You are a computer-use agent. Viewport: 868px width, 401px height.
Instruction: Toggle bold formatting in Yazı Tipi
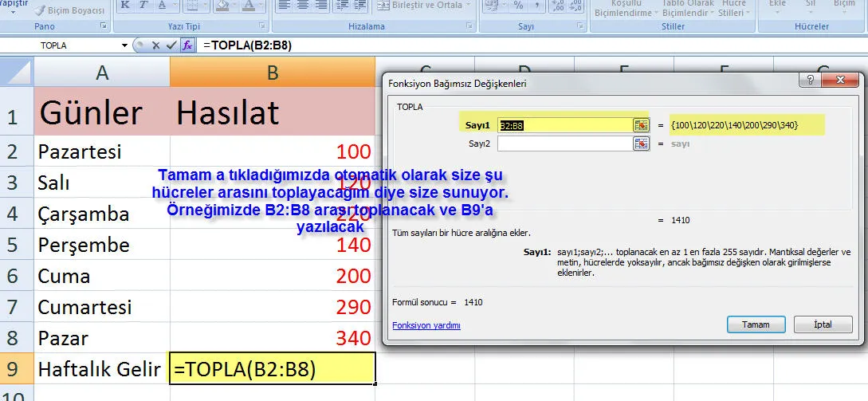125,6
